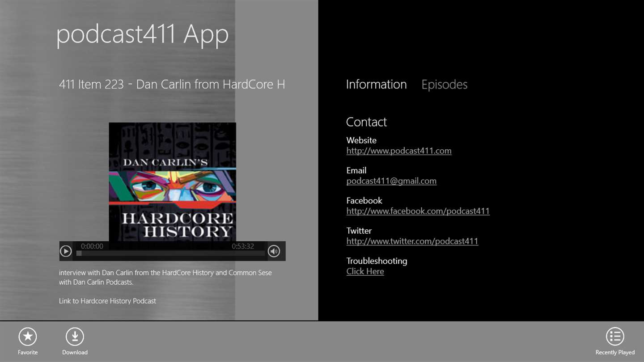Click the Contact section heading
The image size is (644, 362).
(x=366, y=122)
